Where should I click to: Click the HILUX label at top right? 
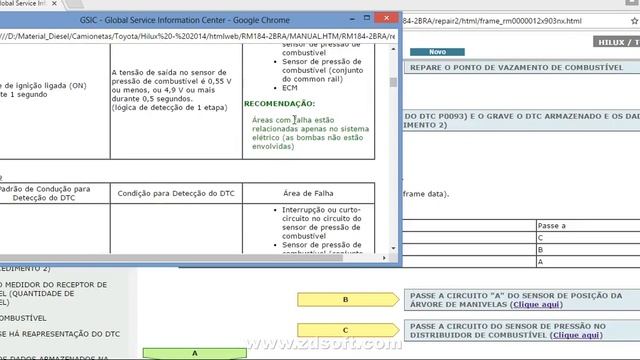point(617,42)
